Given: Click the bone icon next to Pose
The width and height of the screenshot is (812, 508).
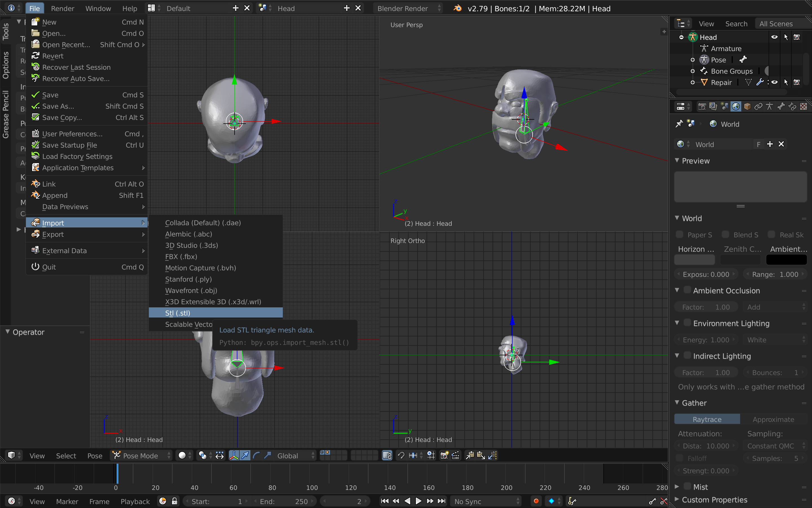Looking at the screenshot, I should pos(743,60).
